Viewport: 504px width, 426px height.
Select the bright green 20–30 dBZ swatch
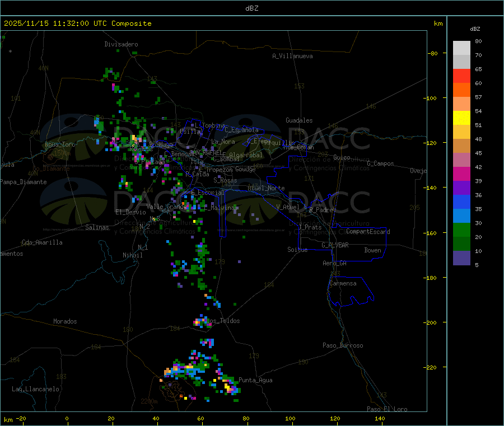461,230
